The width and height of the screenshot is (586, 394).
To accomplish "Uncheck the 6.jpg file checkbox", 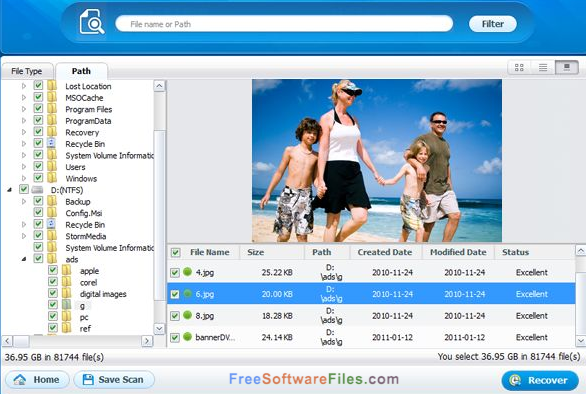I will [175, 294].
